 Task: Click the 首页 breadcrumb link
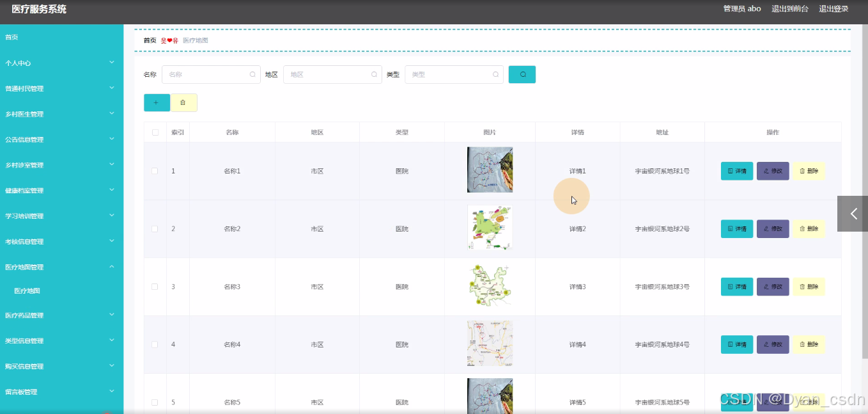pos(150,40)
